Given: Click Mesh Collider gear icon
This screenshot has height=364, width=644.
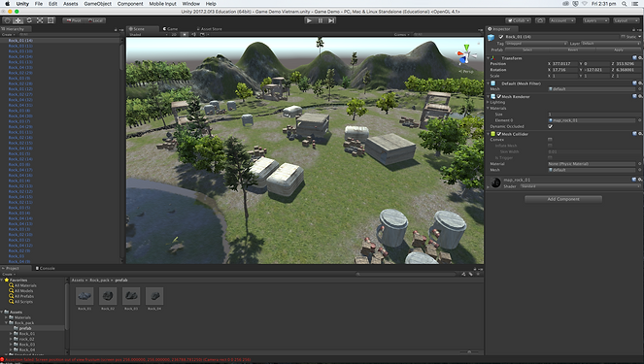Looking at the screenshot, I should click(640, 134).
